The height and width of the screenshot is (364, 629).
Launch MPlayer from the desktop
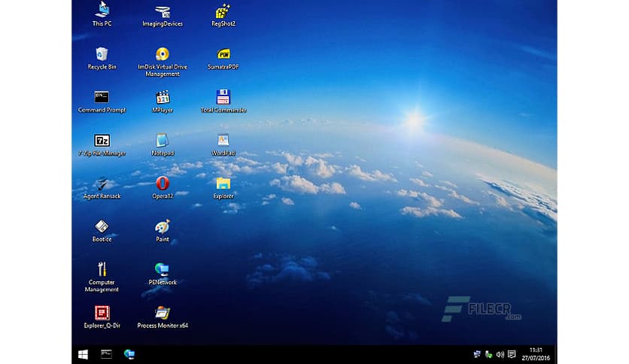[x=163, y=102]
